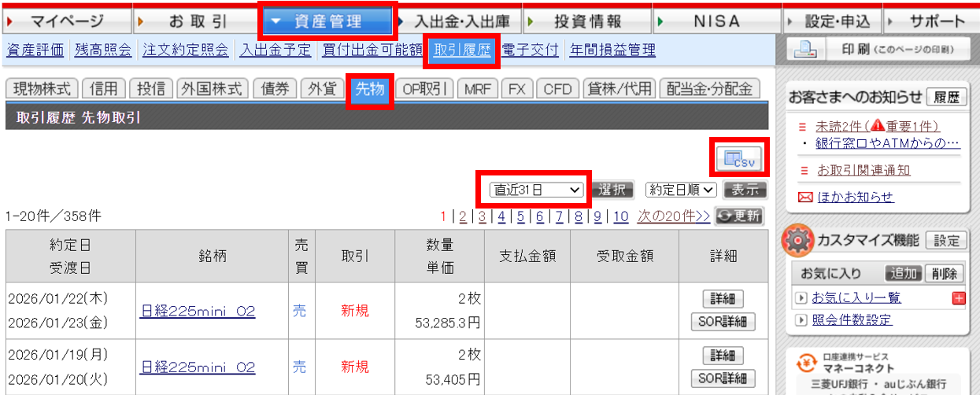Click SOR詳細 button for the 2026/01/22 trade
980x395 pixels.
(x=723, y=323)
